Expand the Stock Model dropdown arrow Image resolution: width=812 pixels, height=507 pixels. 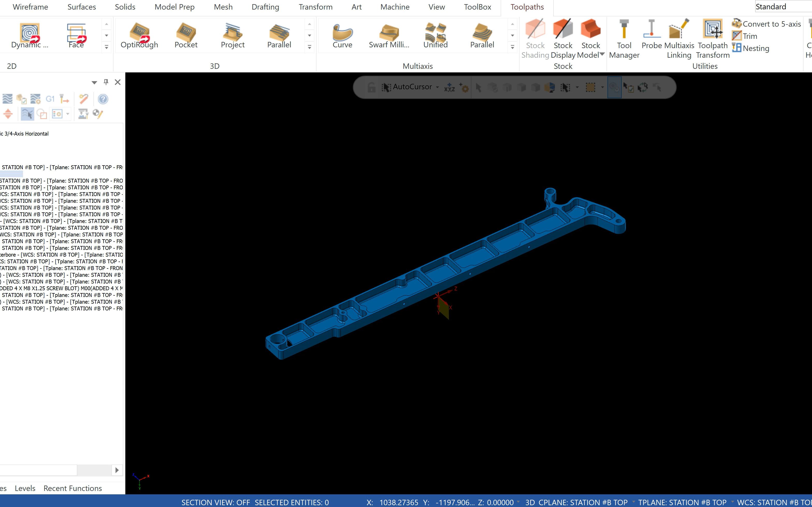pyautogui.click(x=602, y=54)
